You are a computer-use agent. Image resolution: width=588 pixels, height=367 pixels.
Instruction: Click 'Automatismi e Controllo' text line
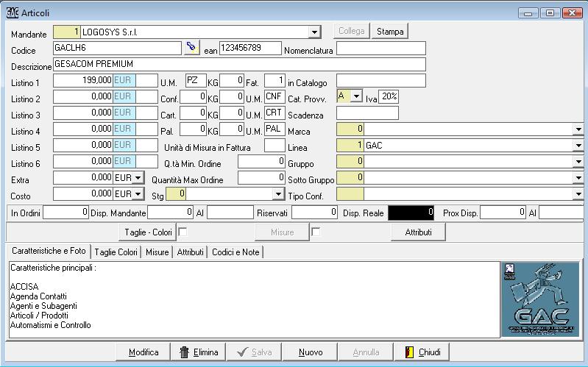[51, 325]
